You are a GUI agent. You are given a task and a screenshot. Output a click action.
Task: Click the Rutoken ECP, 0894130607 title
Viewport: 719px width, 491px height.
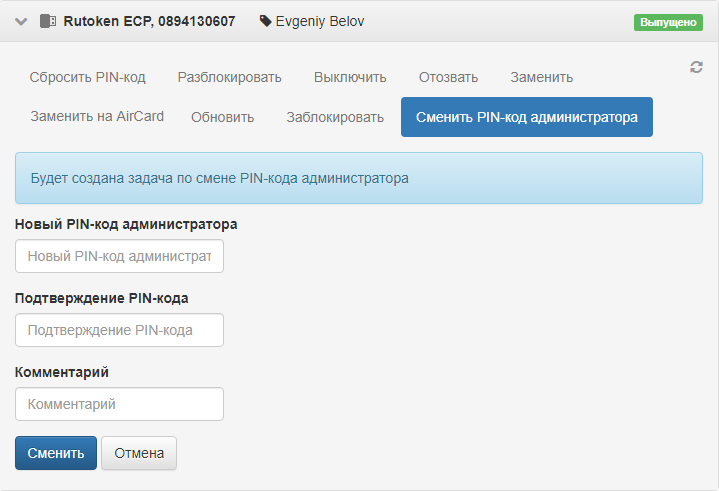149,21
